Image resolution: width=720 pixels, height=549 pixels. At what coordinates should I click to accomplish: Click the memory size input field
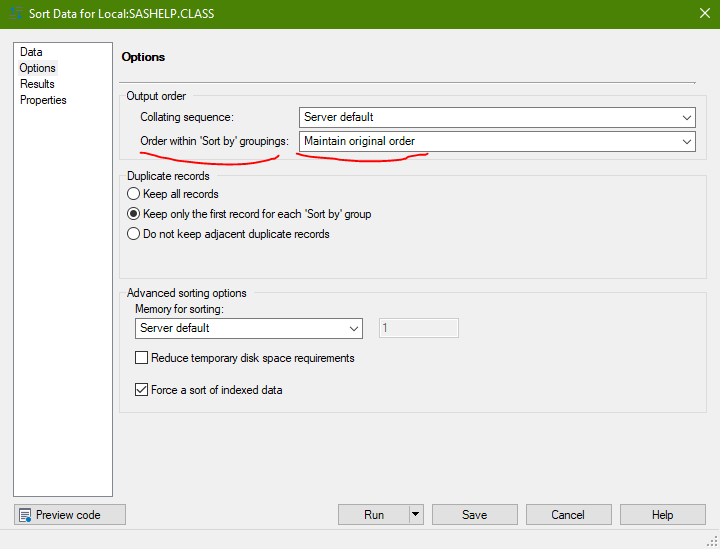418,328
